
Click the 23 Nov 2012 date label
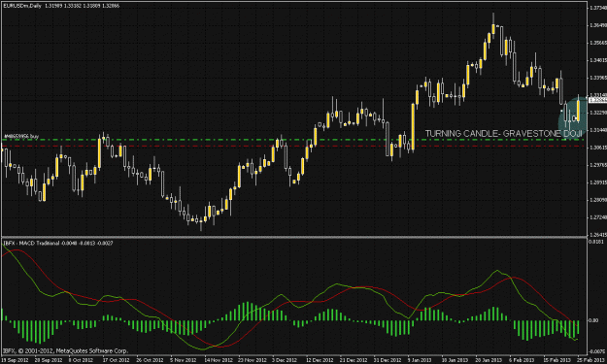pos(252,360)
